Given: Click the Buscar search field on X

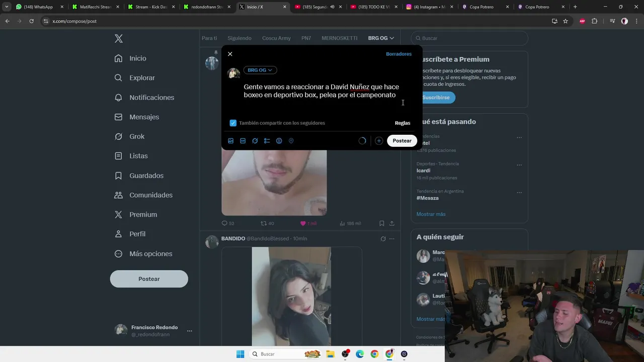Looking at the screenshot, I should 469,38.
